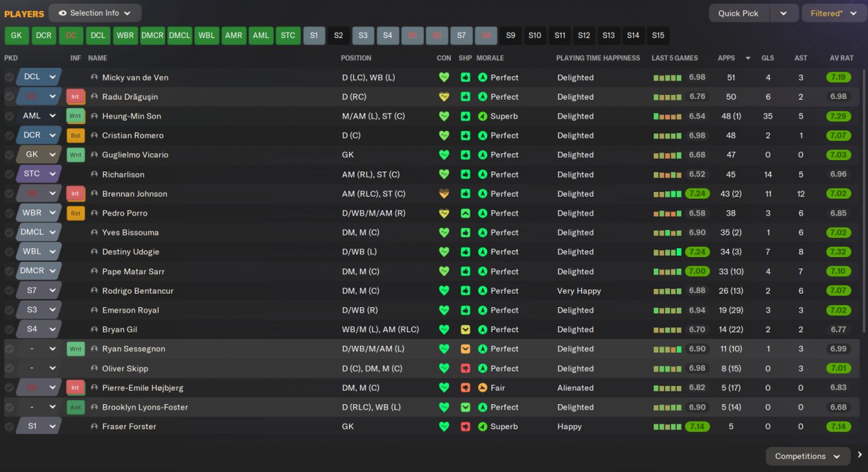Click the morale icon for Yves Bissouma
The image size is (868, 472).
click(482, 233)
